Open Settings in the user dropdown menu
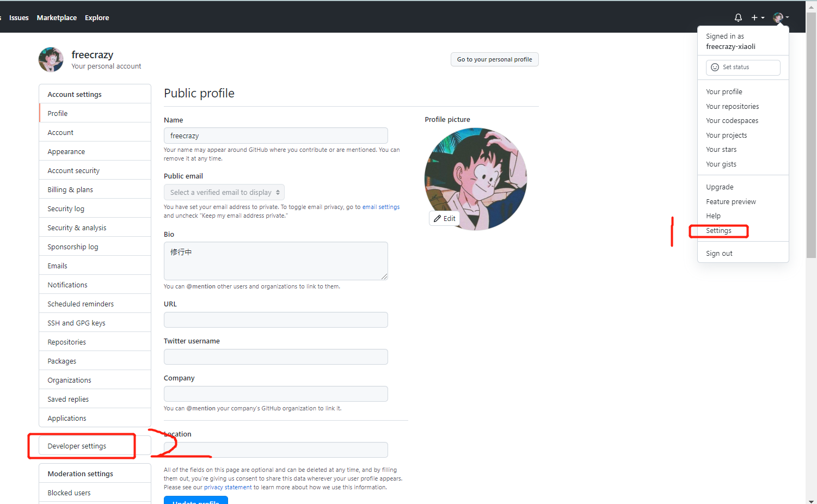The image size is (817, 504). (x=718, y=231)
